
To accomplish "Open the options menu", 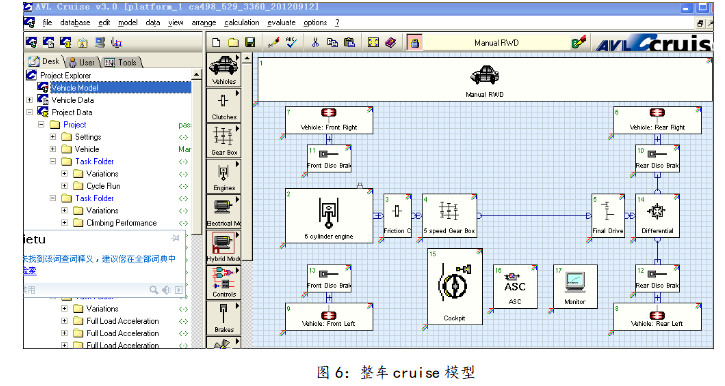I will pos(315,22).
